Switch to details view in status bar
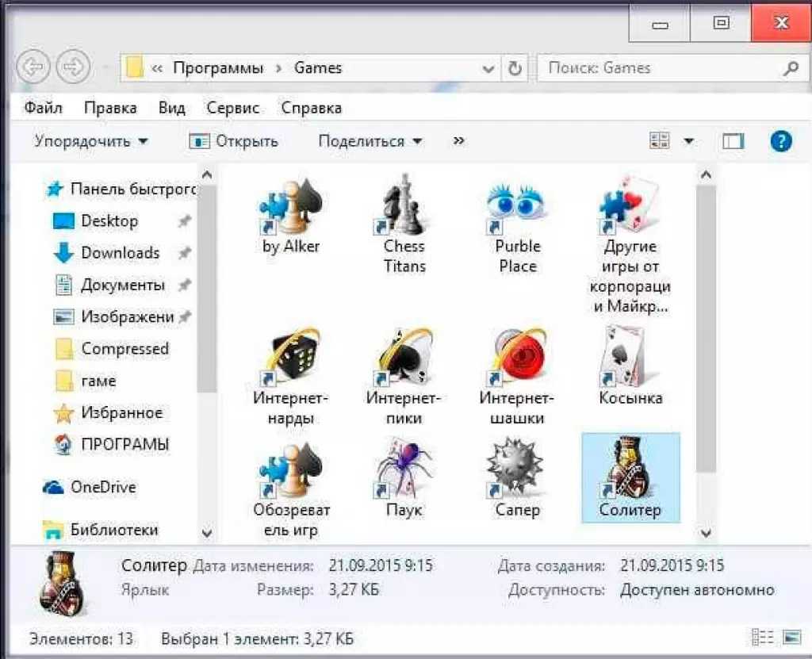812x659 pixels. [762, 638]
